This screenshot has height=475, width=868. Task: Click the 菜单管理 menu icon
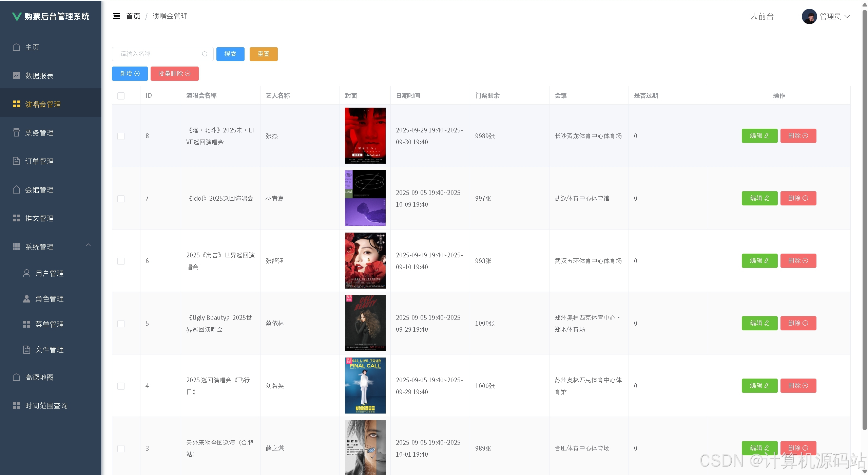(26, 324)
